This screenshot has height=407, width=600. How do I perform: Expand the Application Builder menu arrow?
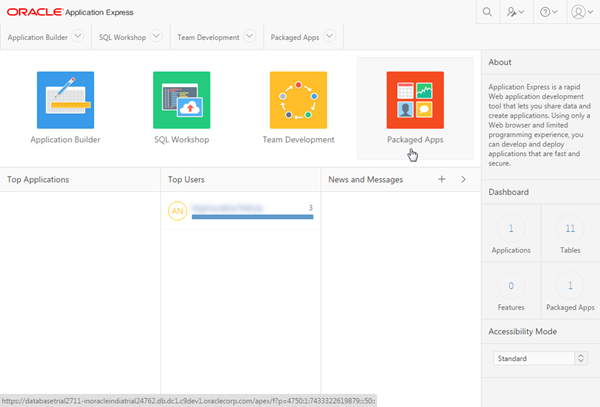[77, 36]
